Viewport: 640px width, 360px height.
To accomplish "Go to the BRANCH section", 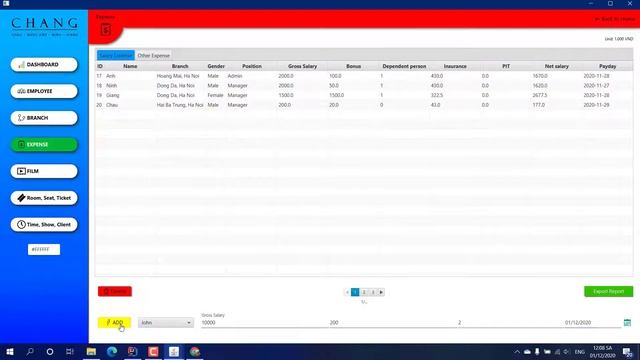I will 44,118.
